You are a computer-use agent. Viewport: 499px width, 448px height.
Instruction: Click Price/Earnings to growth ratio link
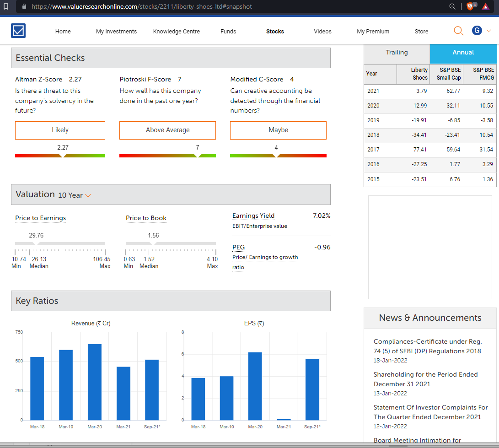(x=265, y=262)
